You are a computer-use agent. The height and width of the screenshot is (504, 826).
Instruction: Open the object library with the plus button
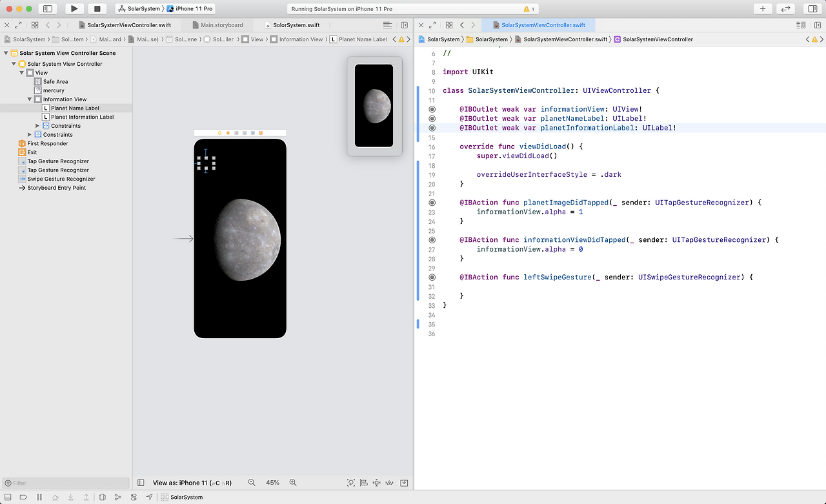pyautogui.click(x=763, y=8)
